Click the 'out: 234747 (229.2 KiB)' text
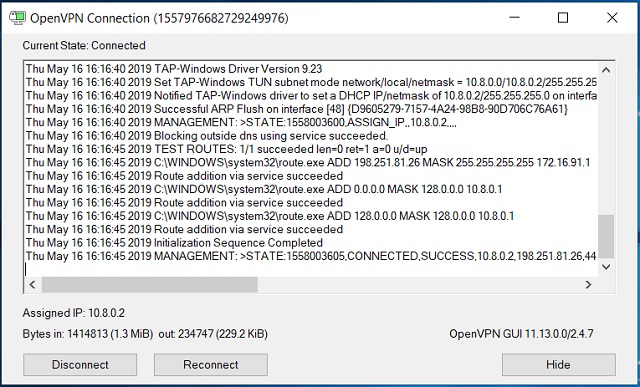The image size is (640, 387). 213,334
